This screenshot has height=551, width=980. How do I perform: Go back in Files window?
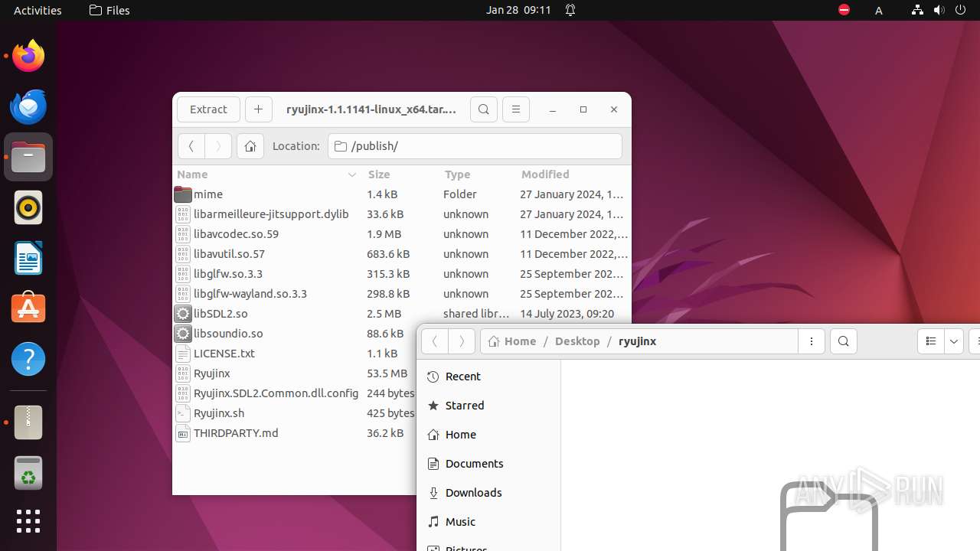coord(434,341)
